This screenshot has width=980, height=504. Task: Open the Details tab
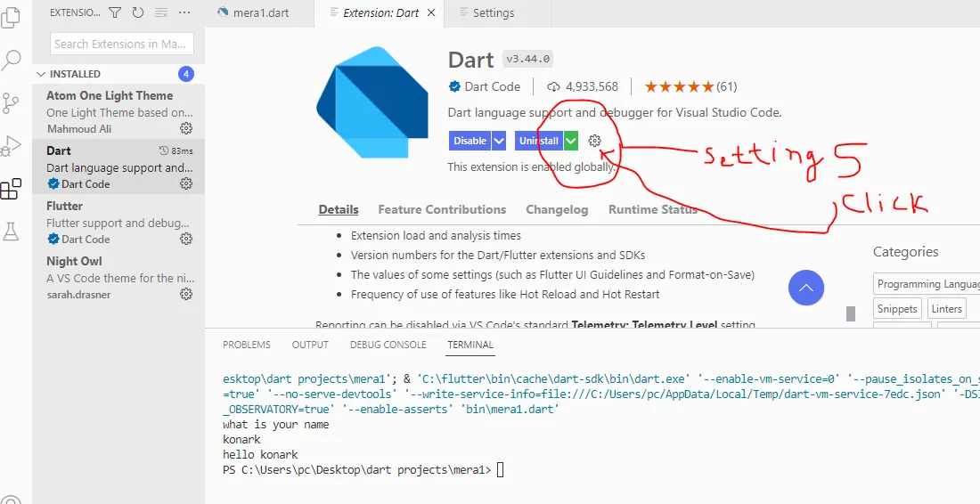point(339,209)
